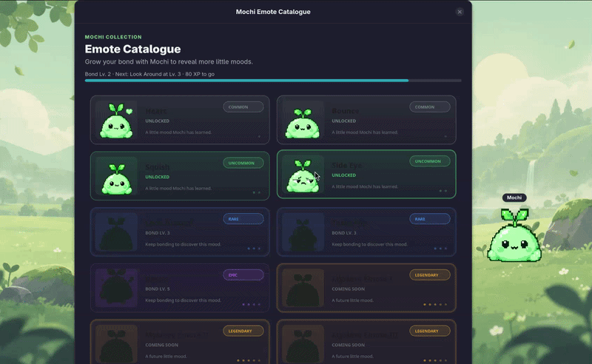592x364 pixels.
Task: Click the four purple rarity dots on Epic card
Action: click(x=251, y=304)
